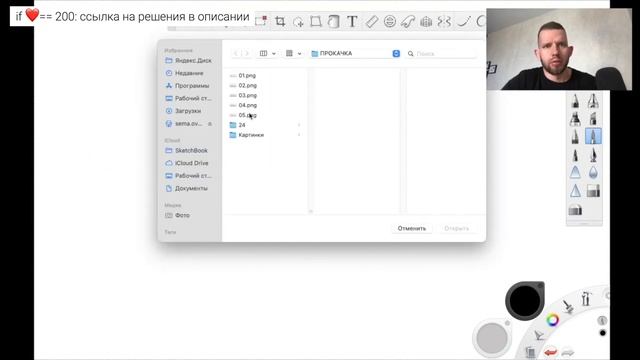Open the brush icon in the lagoon

[568, 306]
